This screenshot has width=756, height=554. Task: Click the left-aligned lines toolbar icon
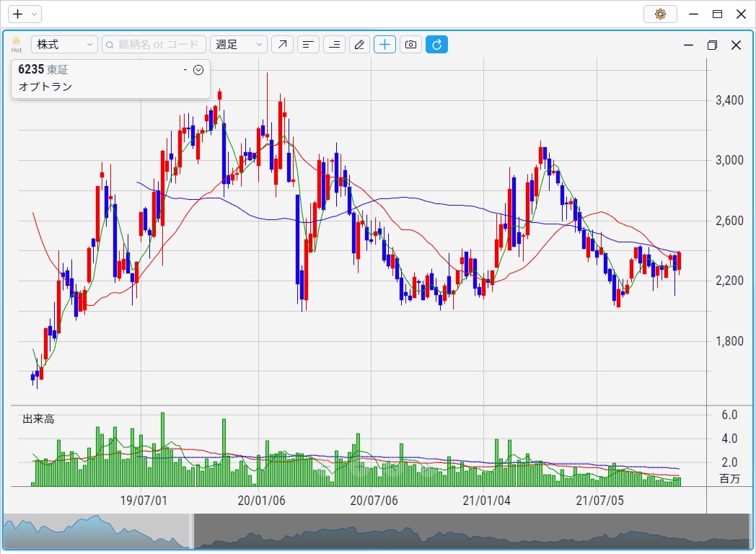point(308,44)
